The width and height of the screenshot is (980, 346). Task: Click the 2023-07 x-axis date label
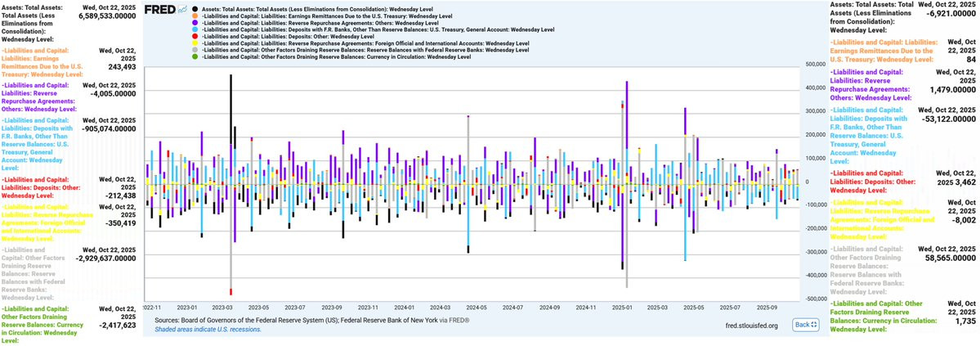point(294,308)
